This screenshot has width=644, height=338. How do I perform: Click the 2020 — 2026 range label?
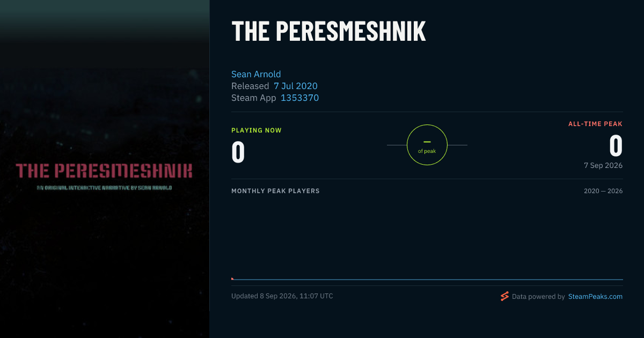pos(603,191)
